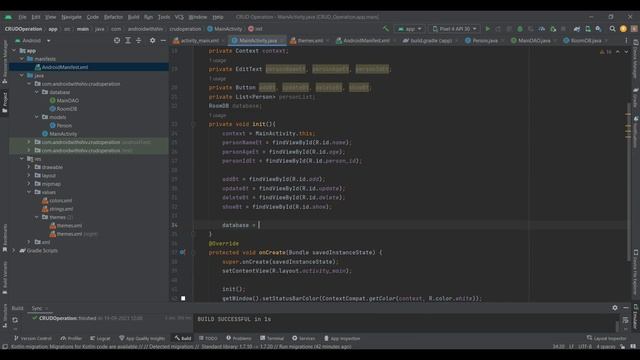Collapse the manifests folder
Viewport: 640px width, 360px height.
tap(22, 59)
